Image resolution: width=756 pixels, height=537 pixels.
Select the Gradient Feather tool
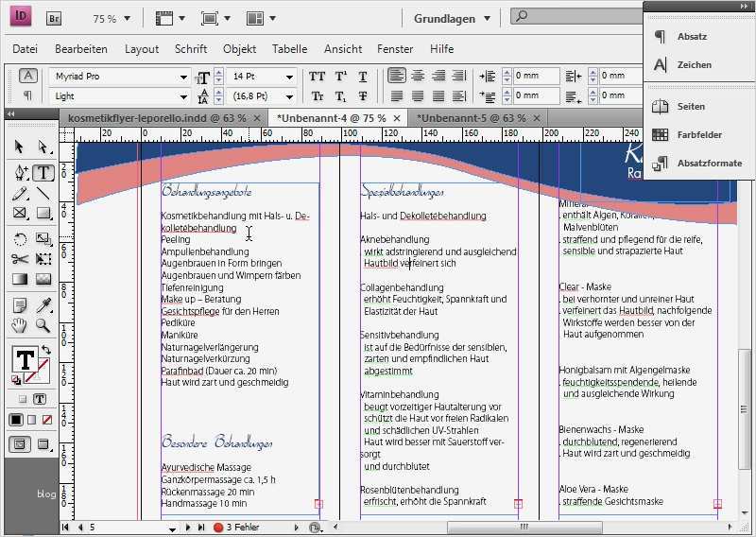coord(43,279)
